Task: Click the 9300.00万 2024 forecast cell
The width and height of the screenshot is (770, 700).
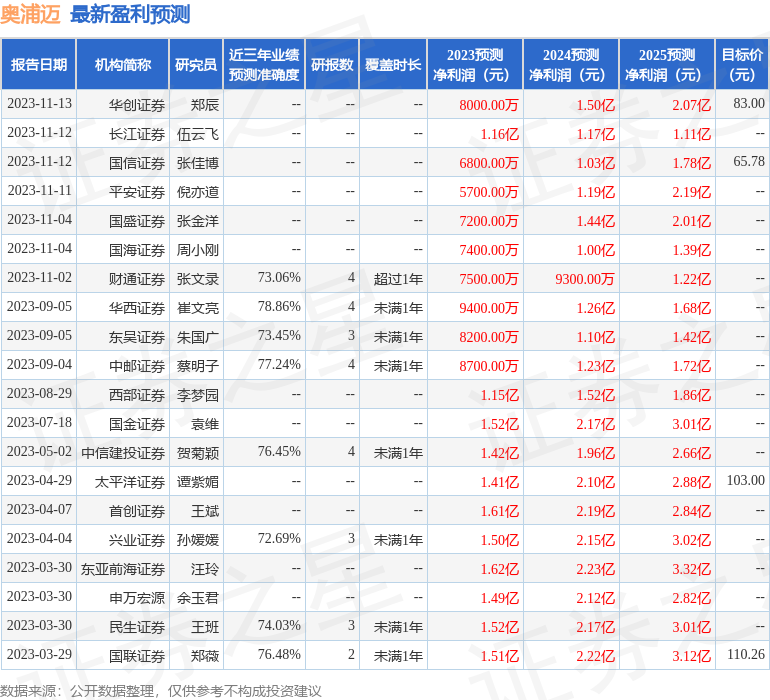Action: (x=585, y=279)
